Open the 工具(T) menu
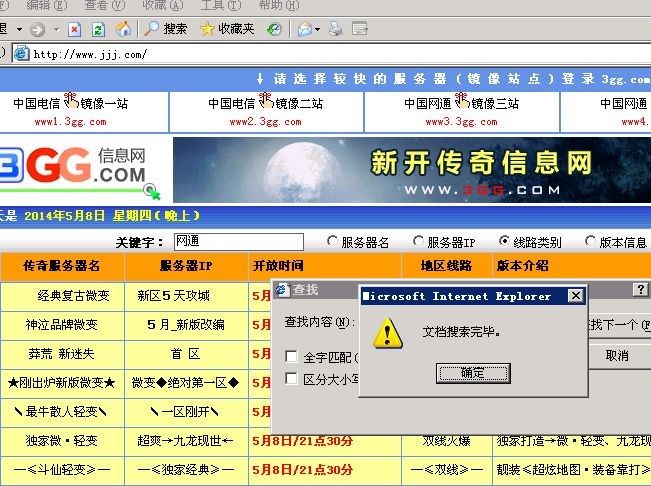651x486 pixels. tap(220, 5)
